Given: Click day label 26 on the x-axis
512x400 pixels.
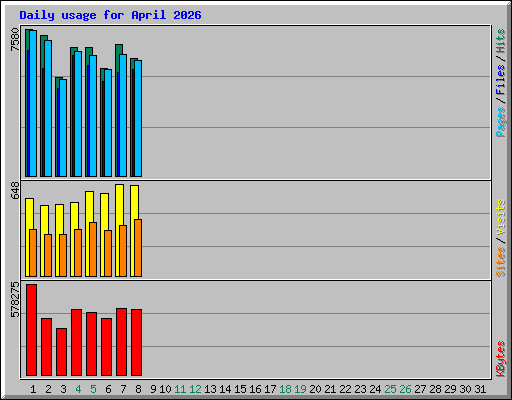Looking at the screenshot, I should pos(405,389).
